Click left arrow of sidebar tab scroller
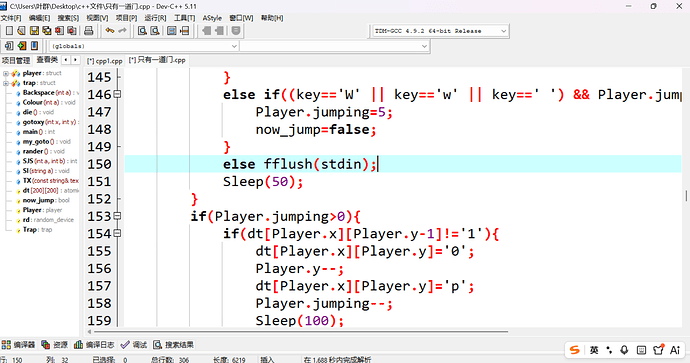 pyautogui.click(x=66, y=60)
